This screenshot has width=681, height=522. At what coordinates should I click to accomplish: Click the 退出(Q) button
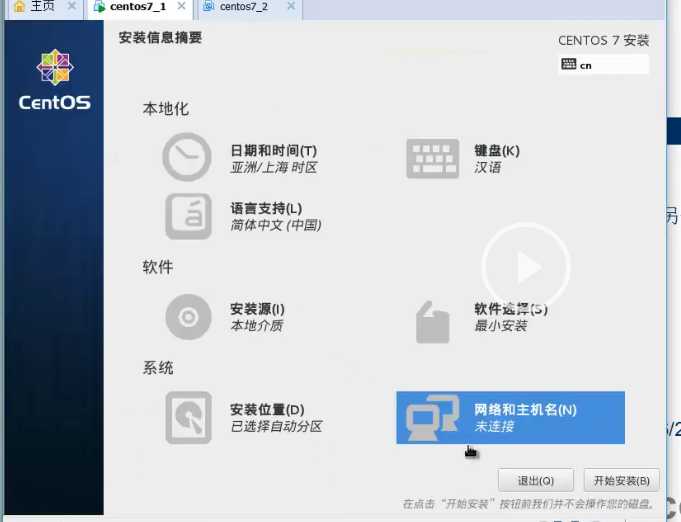[536, 480]
